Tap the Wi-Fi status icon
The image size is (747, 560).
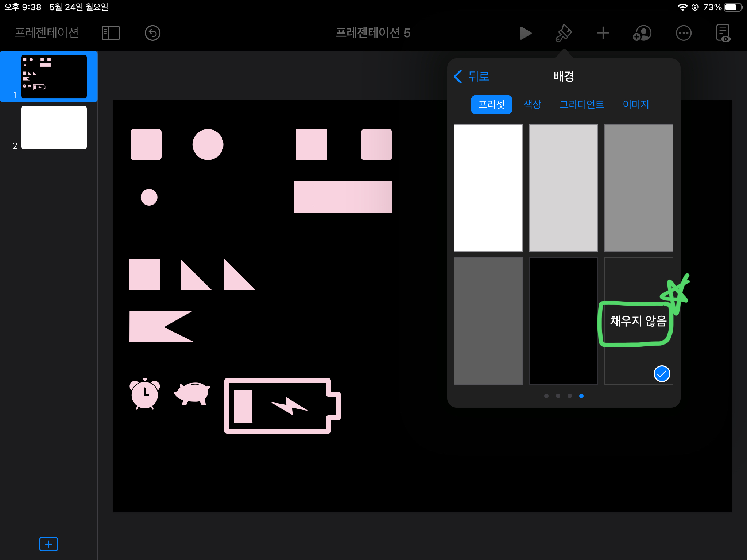click(682, 7)
